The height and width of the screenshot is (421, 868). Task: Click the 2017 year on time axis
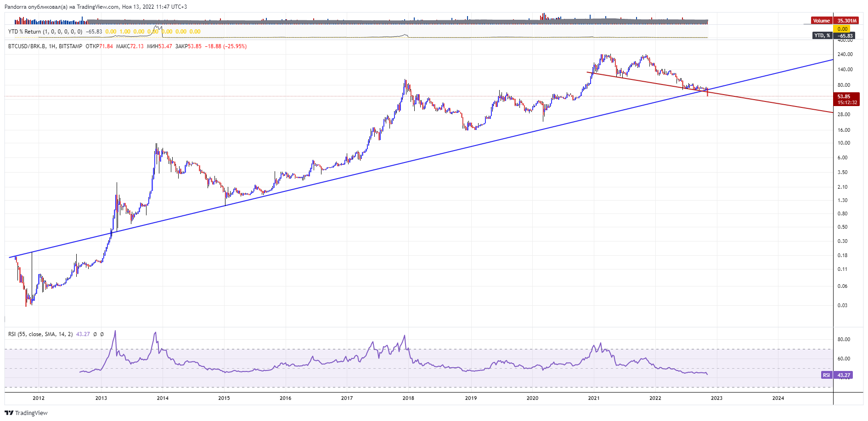point(347,398)
